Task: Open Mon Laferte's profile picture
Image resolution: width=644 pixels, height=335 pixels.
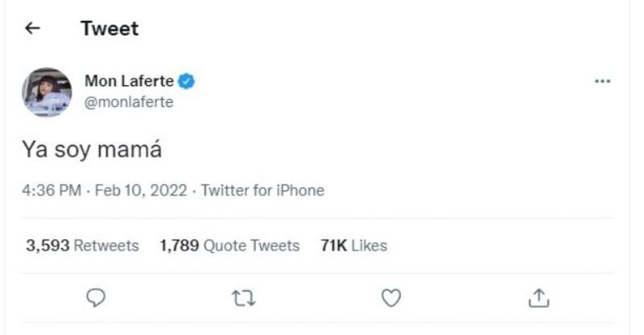Action: (x=47, y=92)
